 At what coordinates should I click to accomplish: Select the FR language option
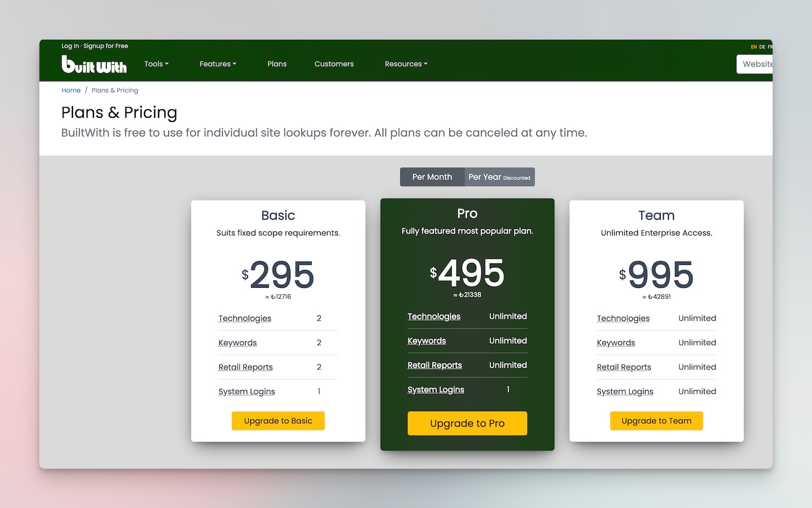pos(770,47)
